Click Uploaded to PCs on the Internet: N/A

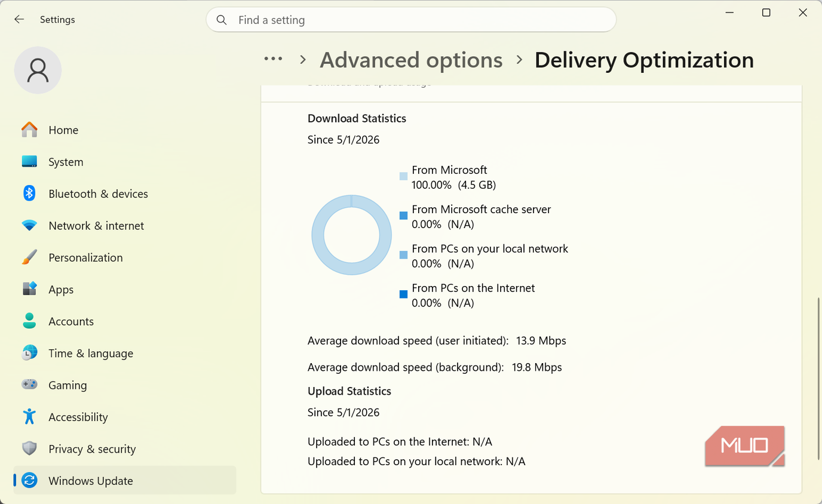coord(400,442)
